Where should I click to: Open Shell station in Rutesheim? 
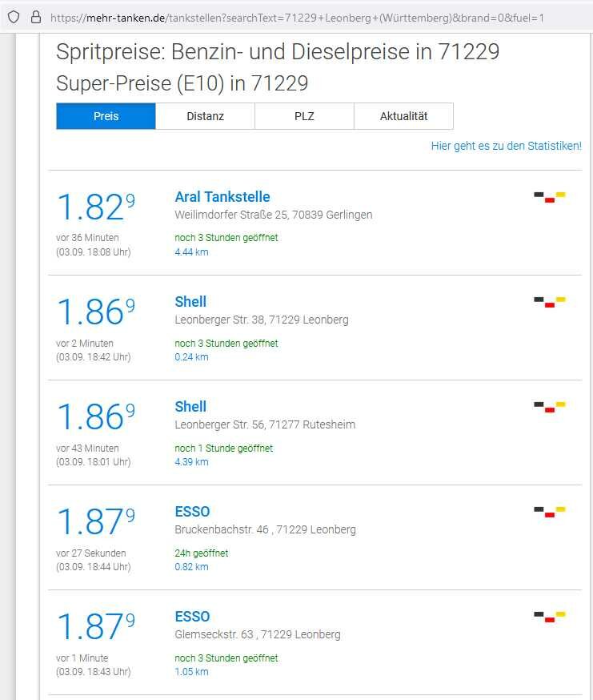pos(190,407)
